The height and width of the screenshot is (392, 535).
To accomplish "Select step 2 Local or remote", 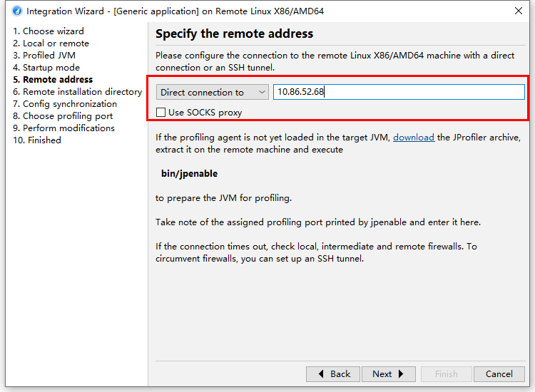I will pos(51,43).
